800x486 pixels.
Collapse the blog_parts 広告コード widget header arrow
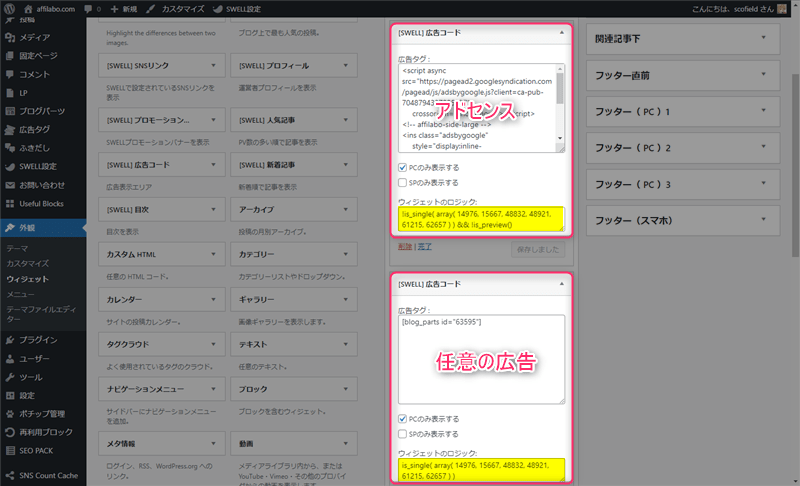561,284
